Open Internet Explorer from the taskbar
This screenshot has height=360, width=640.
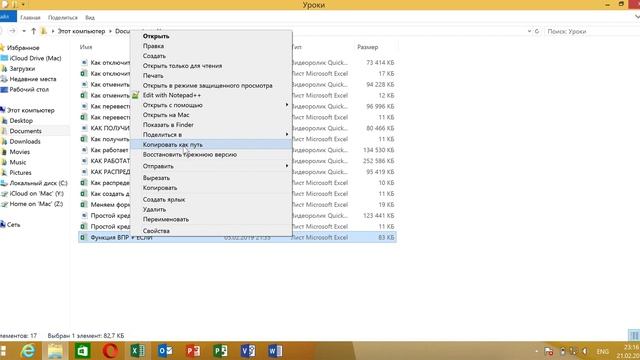coord(28,351)
